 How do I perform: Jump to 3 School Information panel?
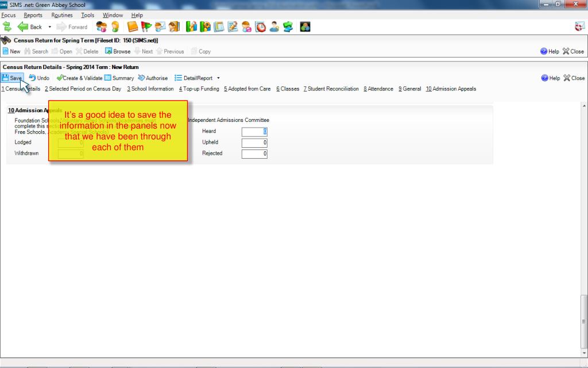[150, 89]
